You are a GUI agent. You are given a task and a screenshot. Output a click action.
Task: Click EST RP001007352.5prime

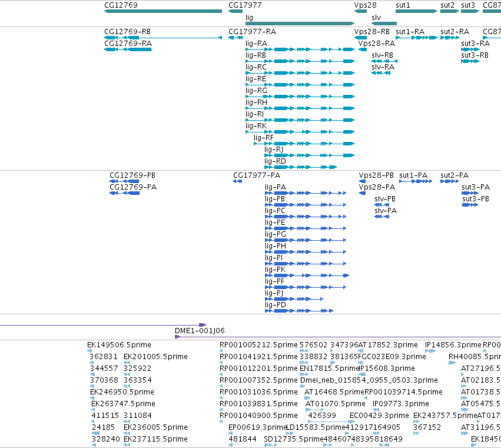coord(221,386)
